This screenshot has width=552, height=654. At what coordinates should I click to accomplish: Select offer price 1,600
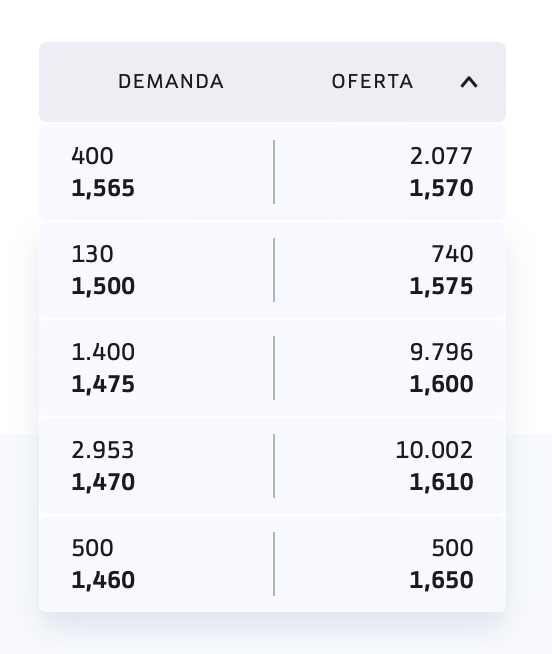coord(441,384)
